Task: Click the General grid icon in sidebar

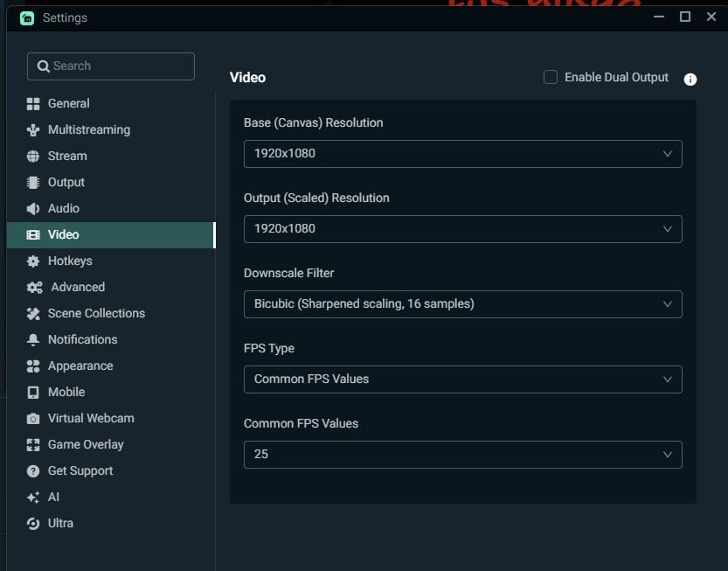Action: (33, 103)
